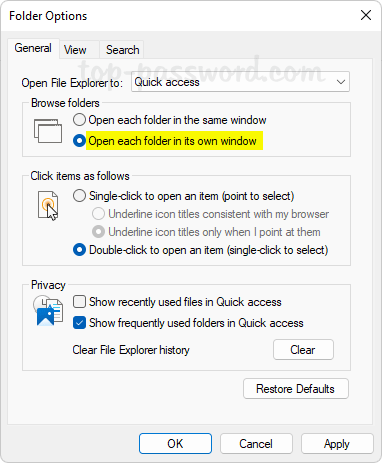The width and height of the screenshot is (382, 463).
Task: Click the dropdown chevron next to Quick access
Action: coord(341,82)
